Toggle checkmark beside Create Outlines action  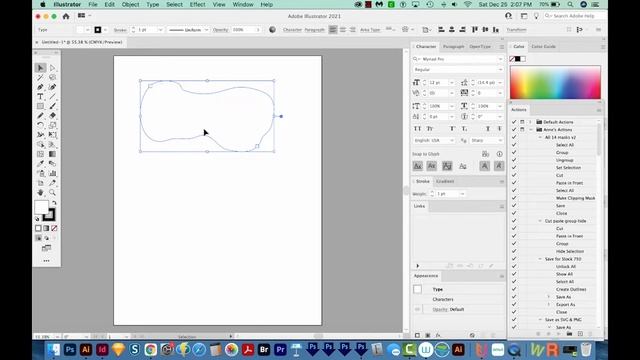tap(514, 289)
